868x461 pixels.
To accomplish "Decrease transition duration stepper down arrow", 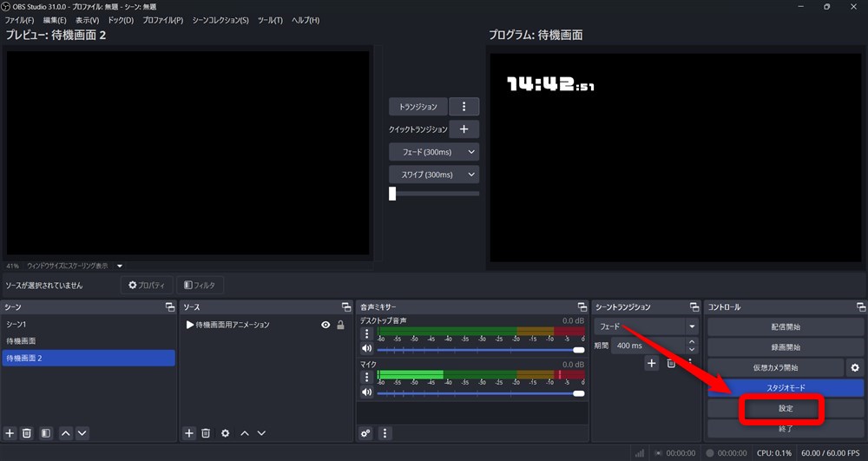I will pyautogui.click(x=692, y=350).
